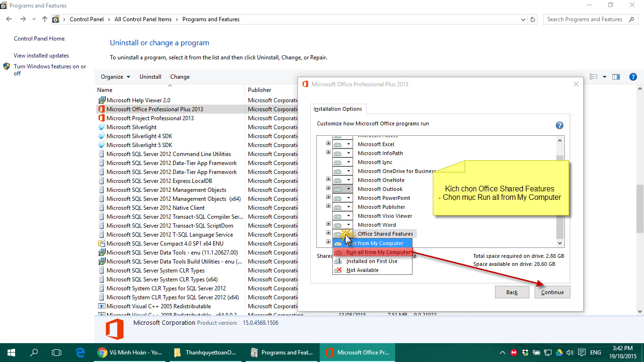Open Control Panel Home link
This screenshot has height=362, width=644.
click(39, 39)
